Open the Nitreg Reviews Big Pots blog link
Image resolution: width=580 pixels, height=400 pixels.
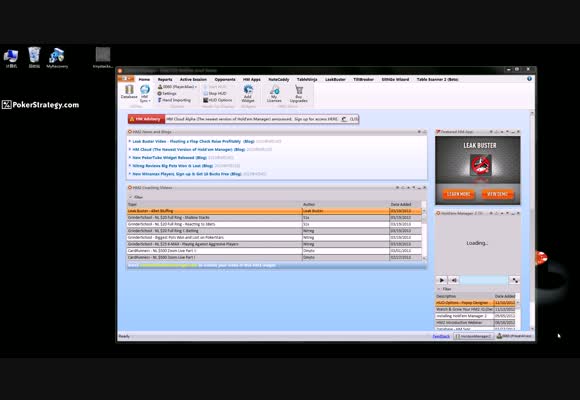pyautogui.click(x=173, y=166)
